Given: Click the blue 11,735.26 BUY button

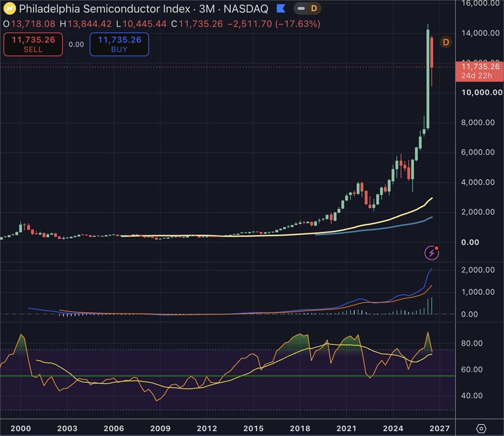Looking at the screenshot, I should coord(119,44).
